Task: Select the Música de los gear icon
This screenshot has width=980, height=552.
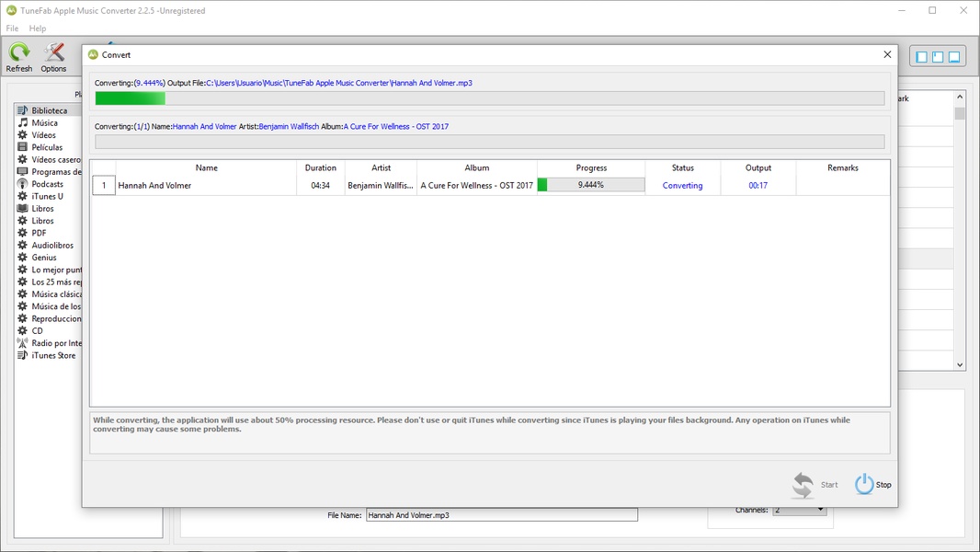Action: [x=22, y=306]
